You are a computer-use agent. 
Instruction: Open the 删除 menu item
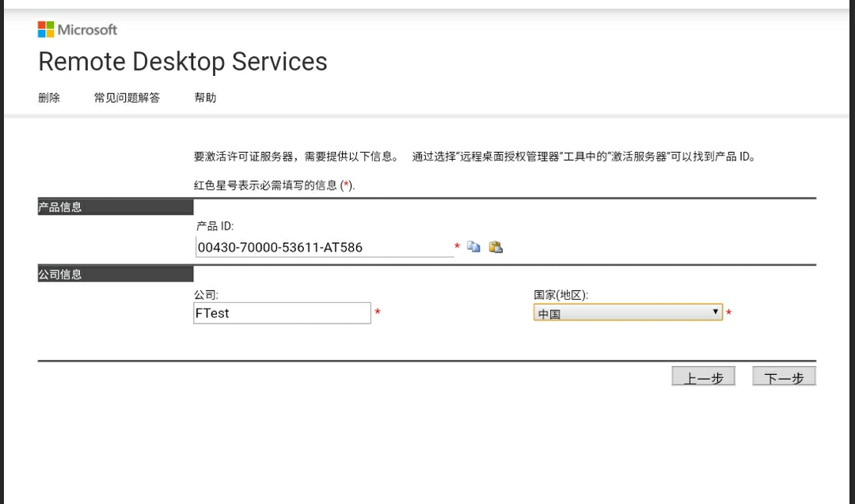[49, 97]
